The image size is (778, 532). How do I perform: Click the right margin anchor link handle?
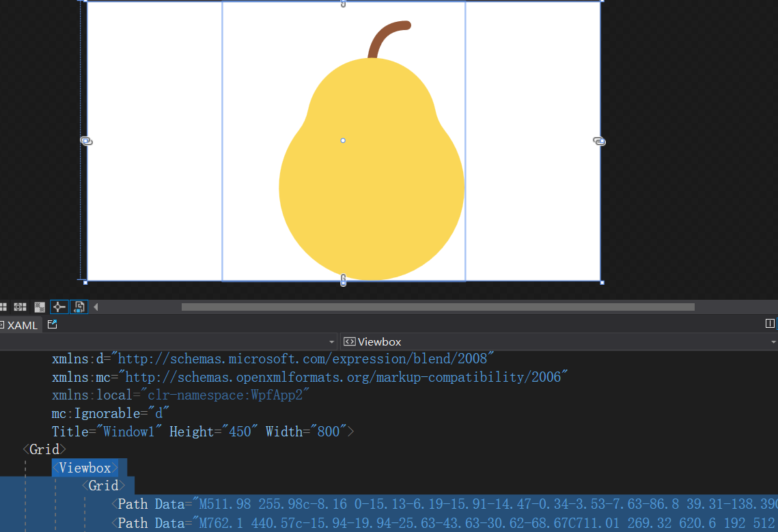[x=599, y=141]
